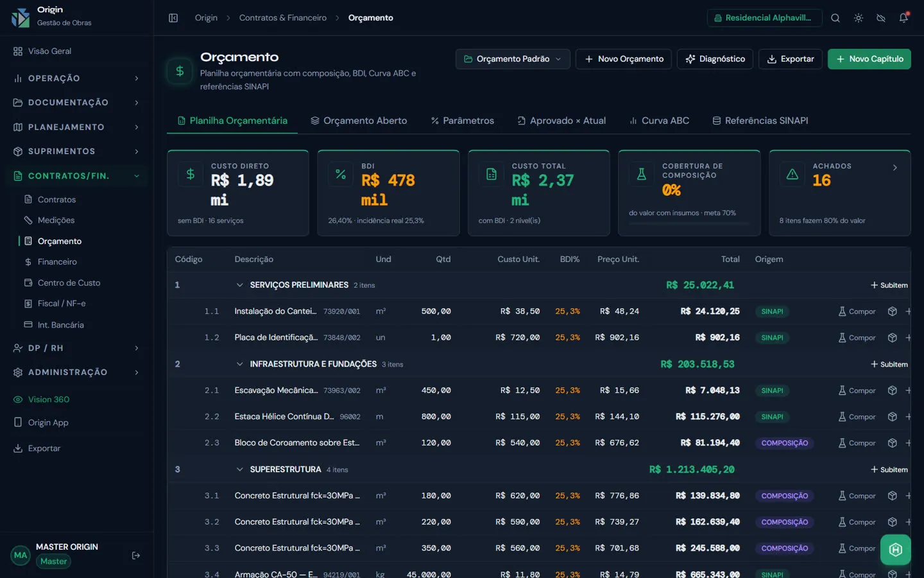Click the Achados warning triangle icon

792,174
